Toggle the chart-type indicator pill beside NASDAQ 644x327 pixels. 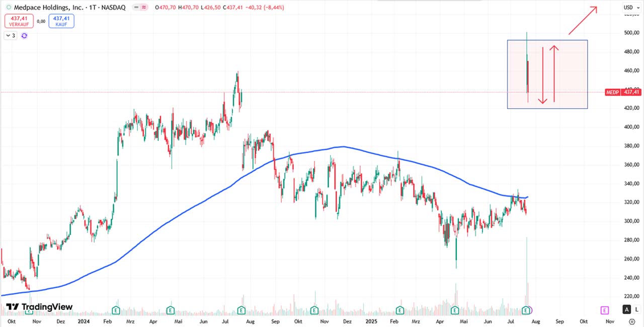click(x=139, y=8)
